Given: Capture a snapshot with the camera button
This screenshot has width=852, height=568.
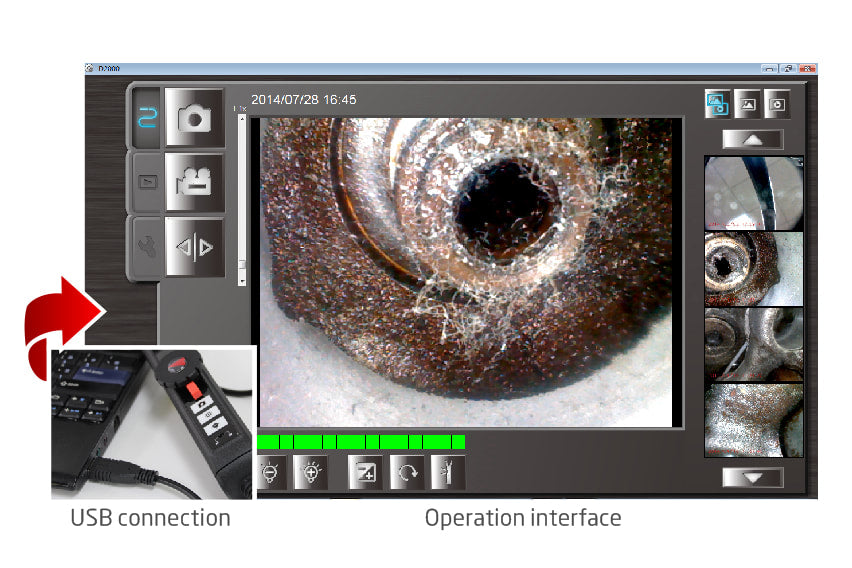Looking at the screenshot, I should (x=194, y=117).
